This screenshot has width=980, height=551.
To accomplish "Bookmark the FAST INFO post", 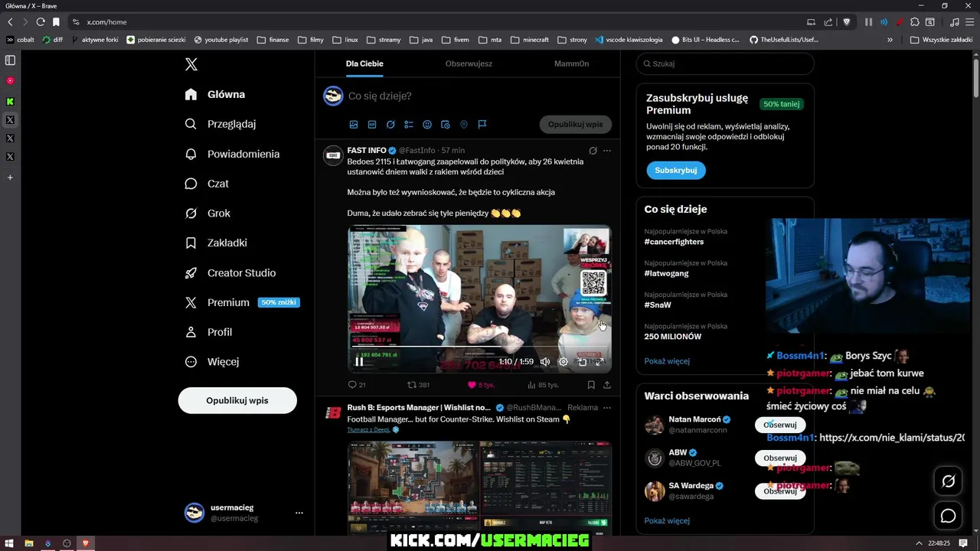I will [591, 385].
